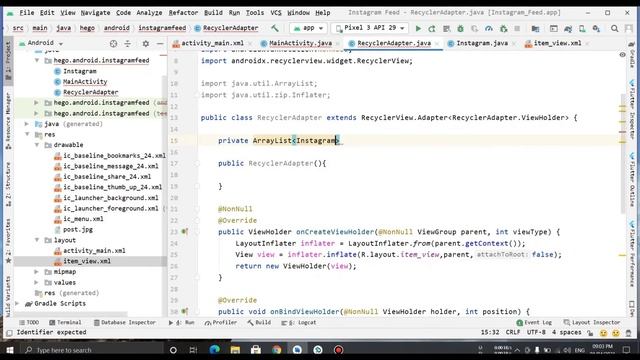Image resolution: width=640 pixels, height=360 pixels.
Task: Open the Layout Inspector
Action: coord(592,322)
